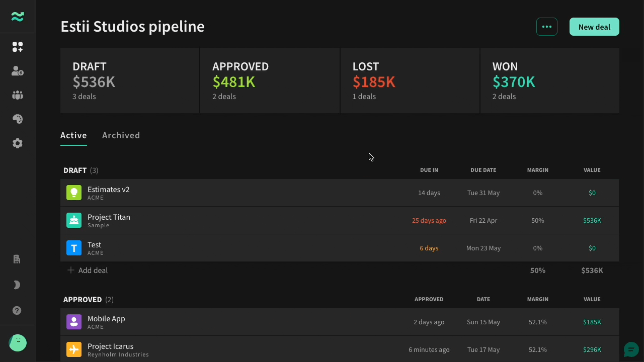The height and width of the screenshot is (362, 644).
Task: Click Mobile App's $185K value
Action: pos(592,322)
